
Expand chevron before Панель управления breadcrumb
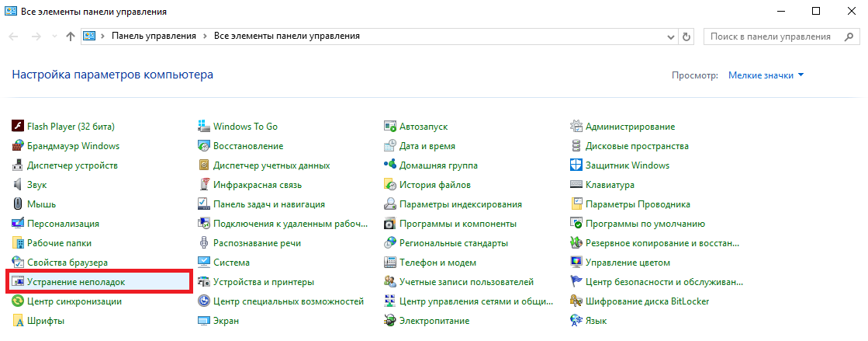pos(103,36)
